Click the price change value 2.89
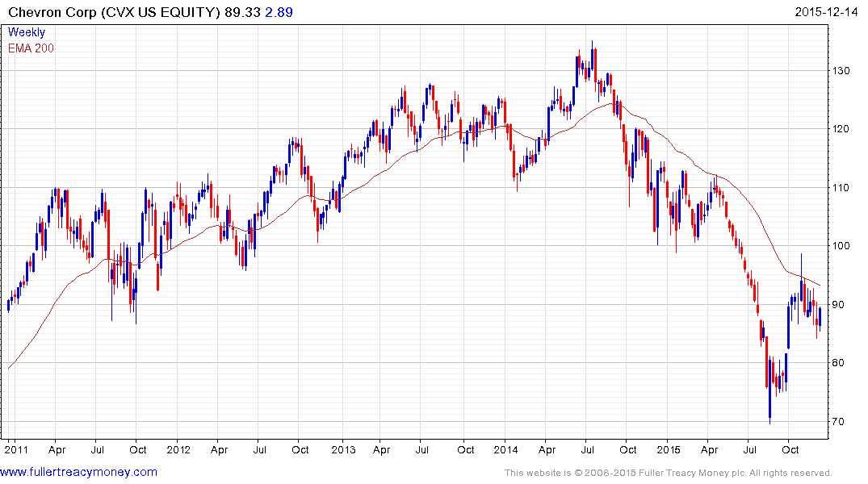This screenshot has width=868, height=484. click(279, 12)
